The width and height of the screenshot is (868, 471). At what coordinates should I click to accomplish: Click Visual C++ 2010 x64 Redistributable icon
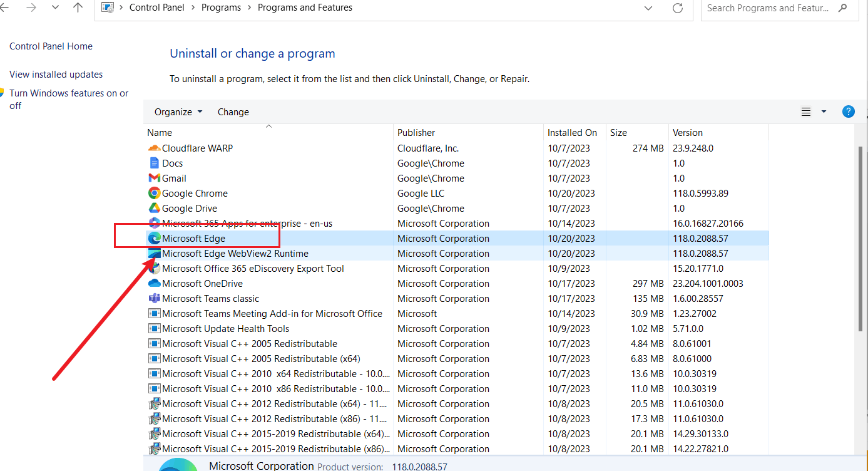point(155,374)
